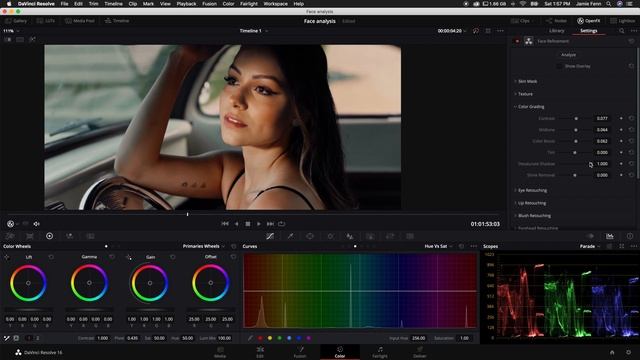Adjust the Midtone slider handle

pos(576,130)
